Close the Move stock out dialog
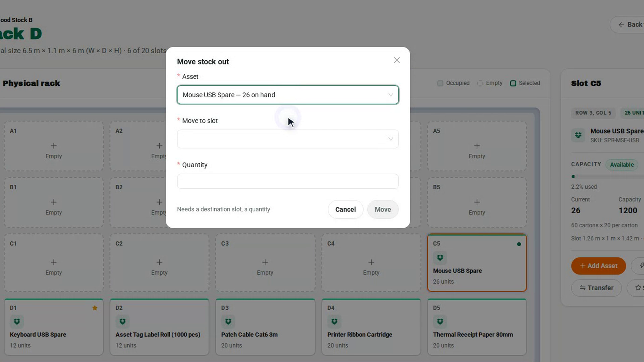 click(397, 60)
